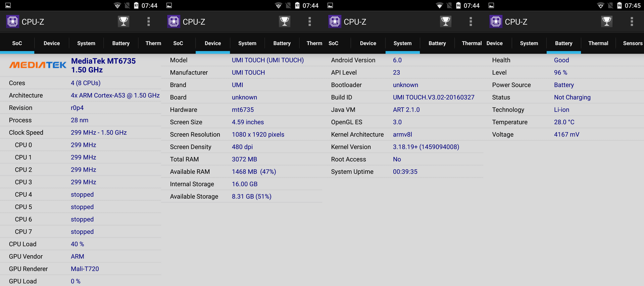Image resolution: width=644 pixels, height=286 pixels.
Task: Tap the trophy icon above the MediaTek SoC panel
Action: (123, 22)
